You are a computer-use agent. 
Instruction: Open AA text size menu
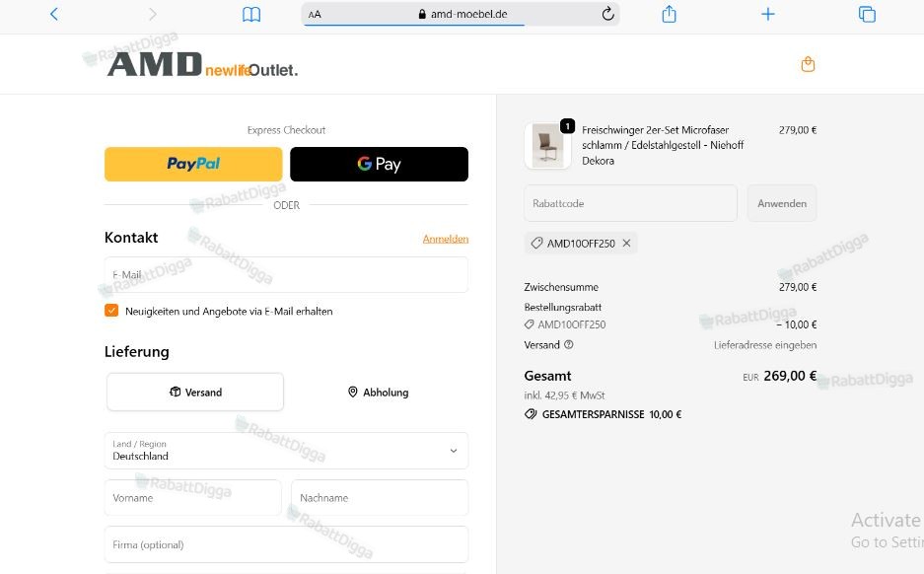tap(315, 14)
